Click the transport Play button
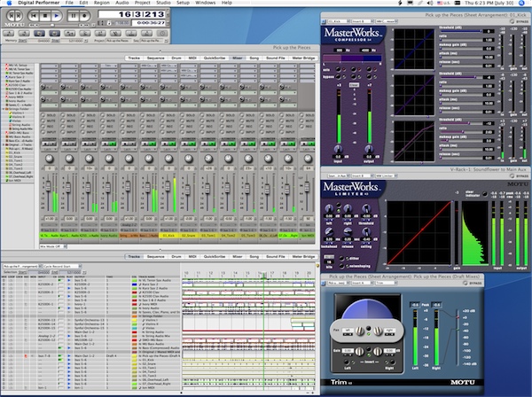Image resolution: width=532 pixels, height=397 pixels. (x=57, y=16)
